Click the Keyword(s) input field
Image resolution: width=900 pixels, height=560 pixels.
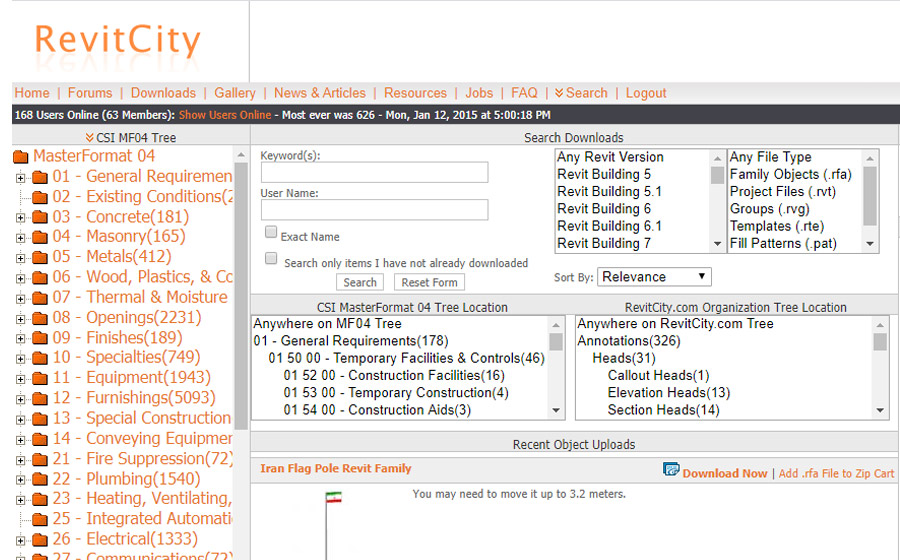pos(374,173)
